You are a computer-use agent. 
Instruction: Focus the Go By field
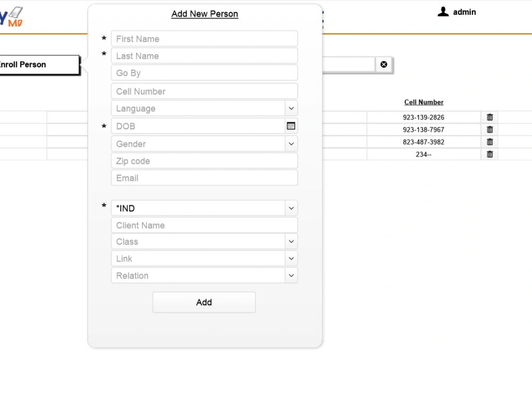point(204,72)
